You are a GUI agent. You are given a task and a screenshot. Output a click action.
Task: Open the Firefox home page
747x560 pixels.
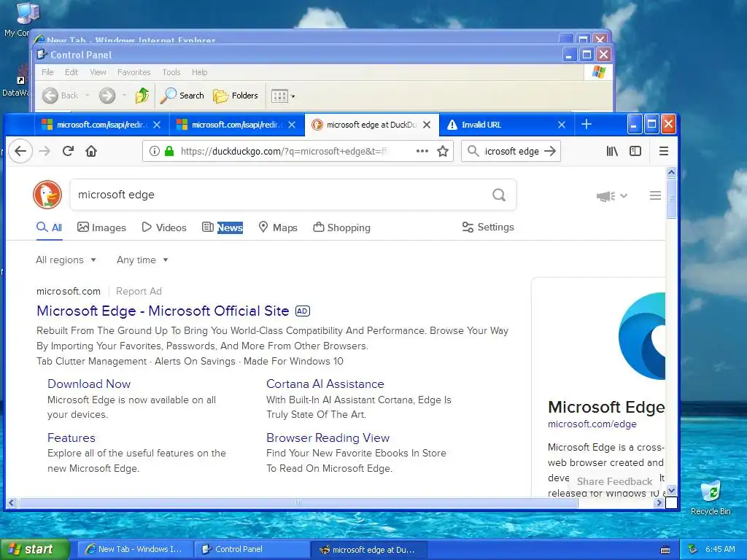tap(91, 152)
